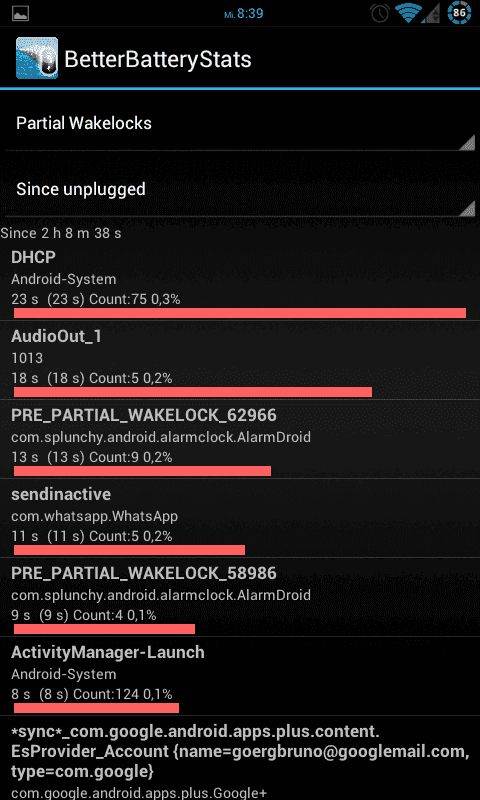Tap the picture notification icon in status bar
Screen dimensions: 480x800
(x=20, y=13)
